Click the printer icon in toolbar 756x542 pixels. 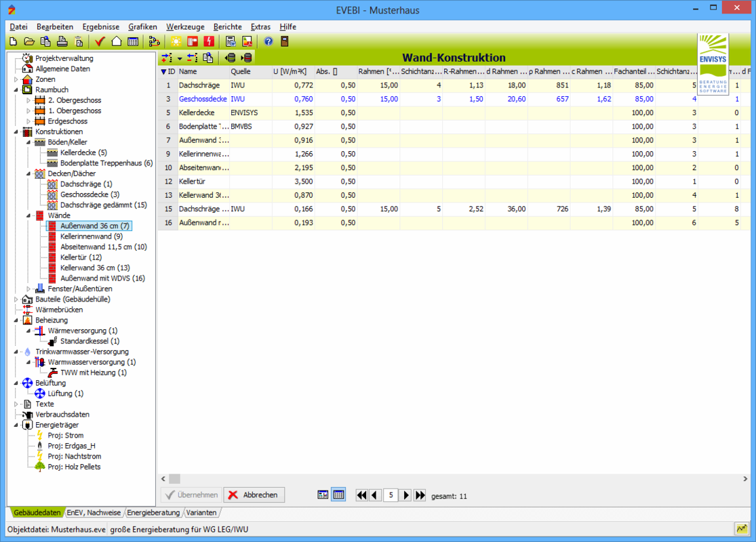pyautogui.click(x=62, y=41)
